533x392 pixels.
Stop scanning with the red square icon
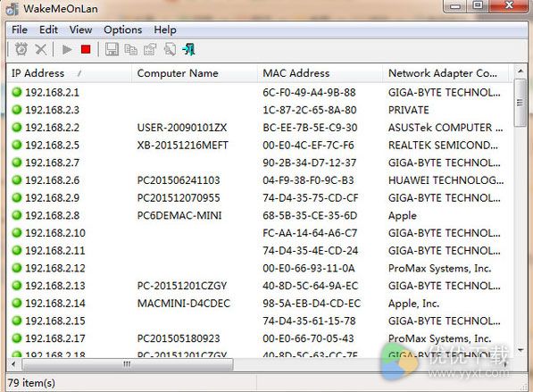(x=86, y=50)
